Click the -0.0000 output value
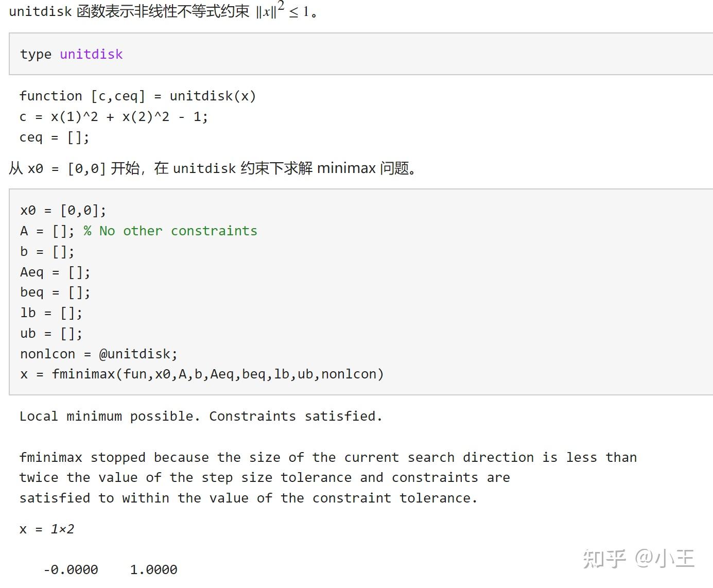The height and width of the screenshot is (588, 713). click(71, 570)
